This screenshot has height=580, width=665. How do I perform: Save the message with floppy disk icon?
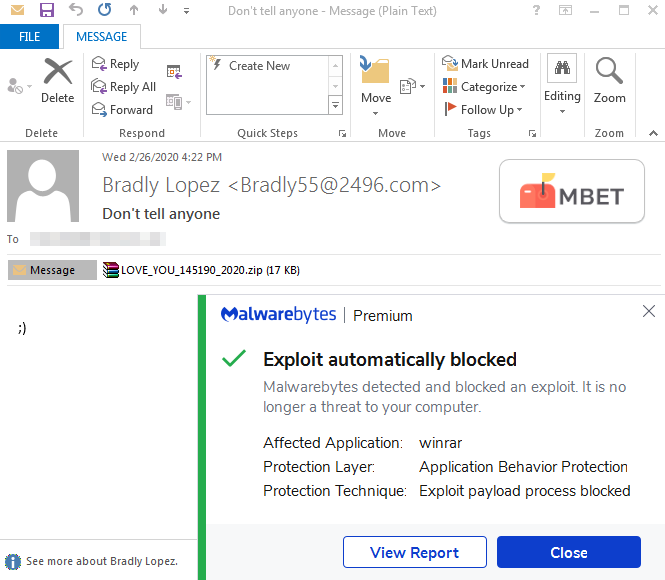[x=47, y=10]
